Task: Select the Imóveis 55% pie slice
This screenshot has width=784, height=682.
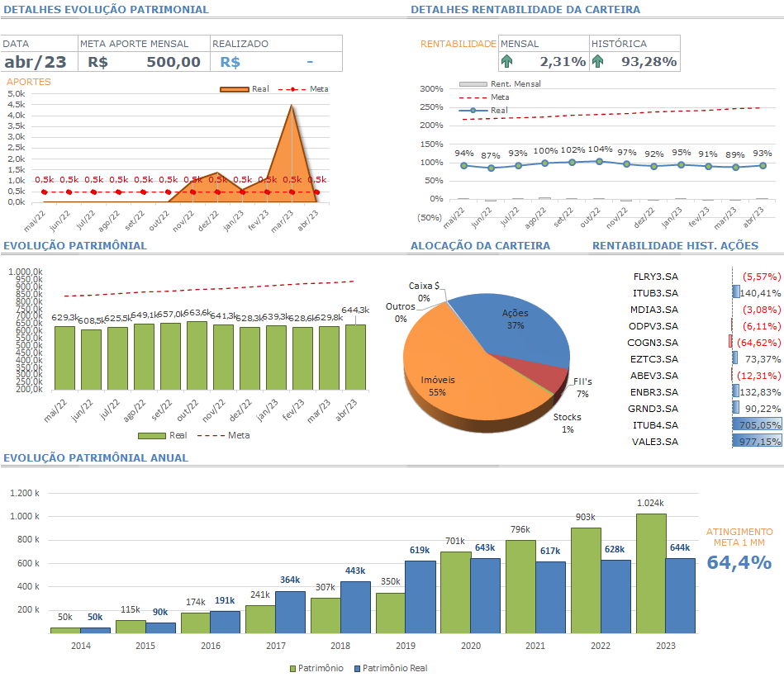Action: pos(450,370)
